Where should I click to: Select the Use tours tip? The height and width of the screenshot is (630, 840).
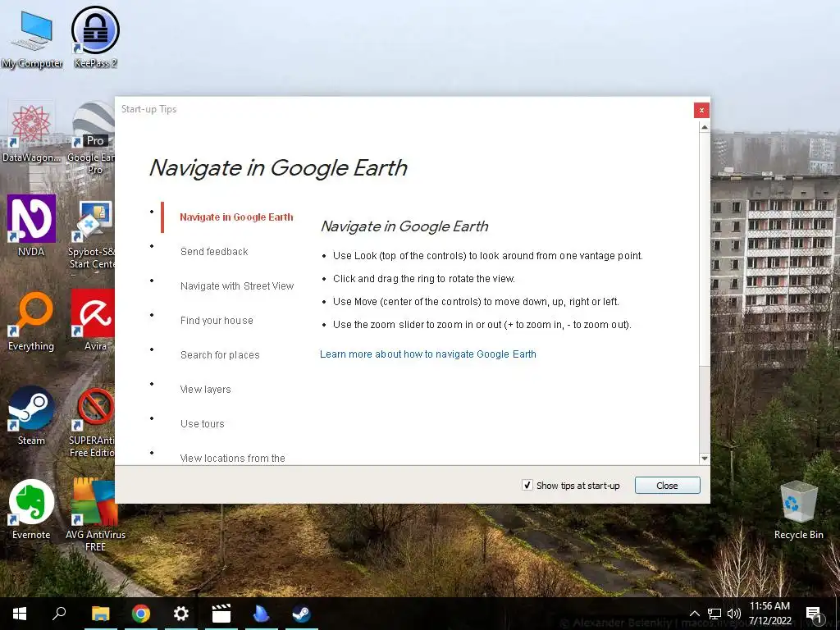click(202, 424)
